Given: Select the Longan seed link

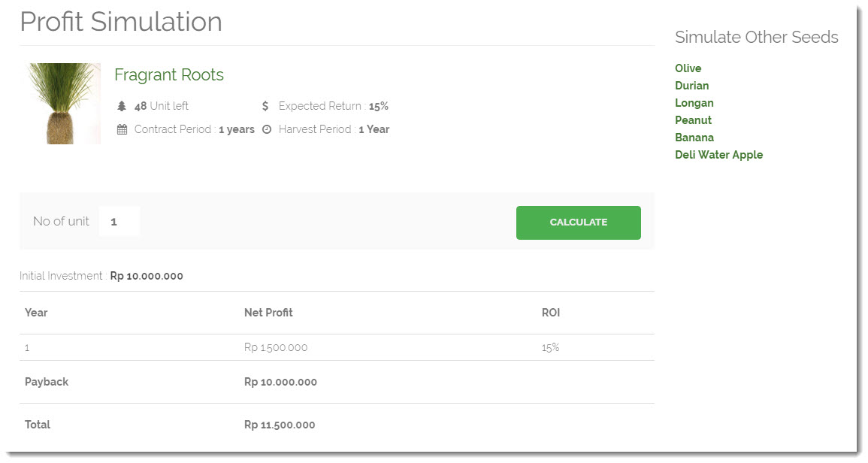Looking at the screenshot, I should (x=694, y=103).
